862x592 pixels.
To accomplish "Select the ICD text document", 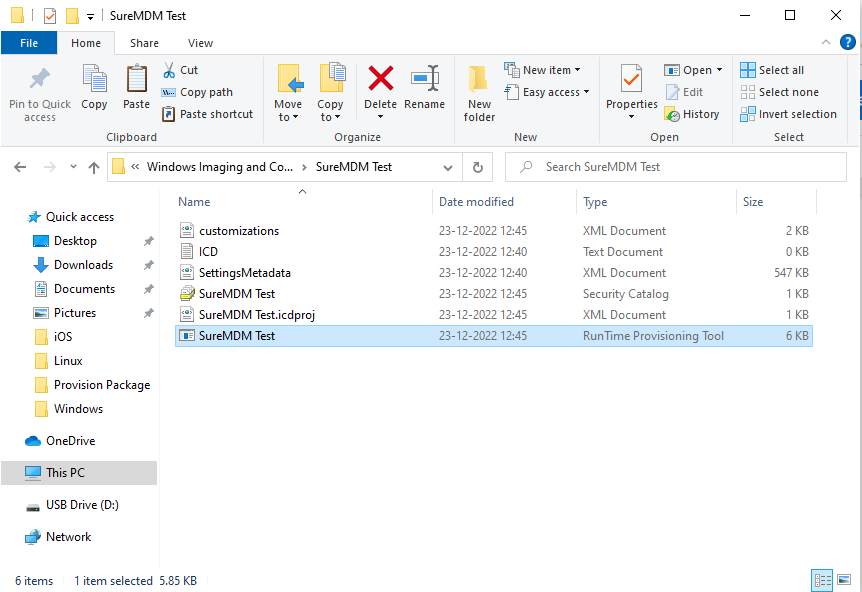I will click(493, 252).
